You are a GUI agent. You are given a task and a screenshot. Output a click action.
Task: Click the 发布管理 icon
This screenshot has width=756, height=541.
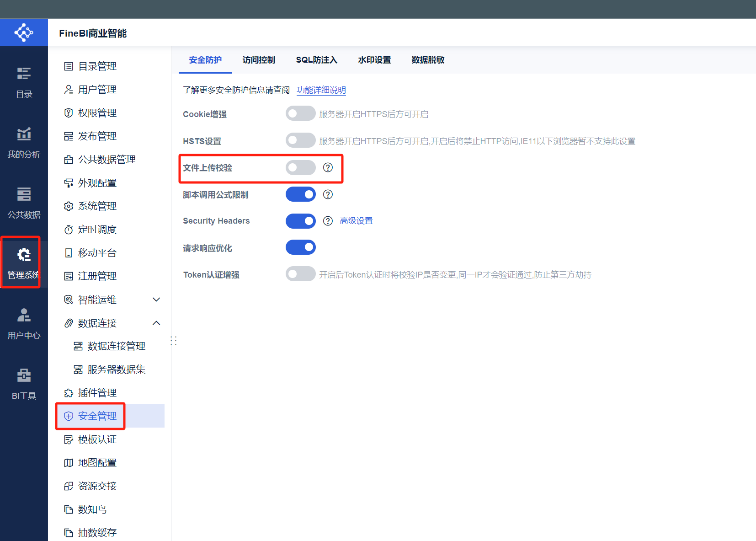pos(69,136)
